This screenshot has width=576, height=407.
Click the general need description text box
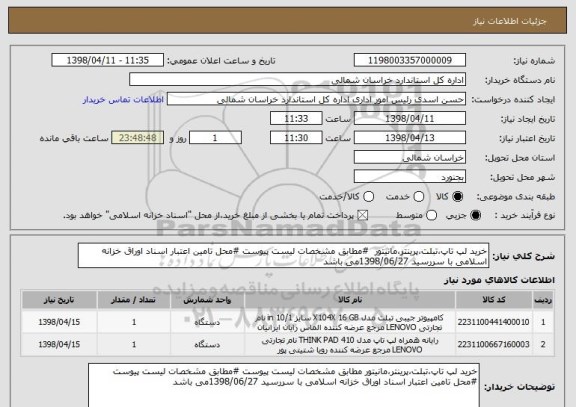click(283, 256)
